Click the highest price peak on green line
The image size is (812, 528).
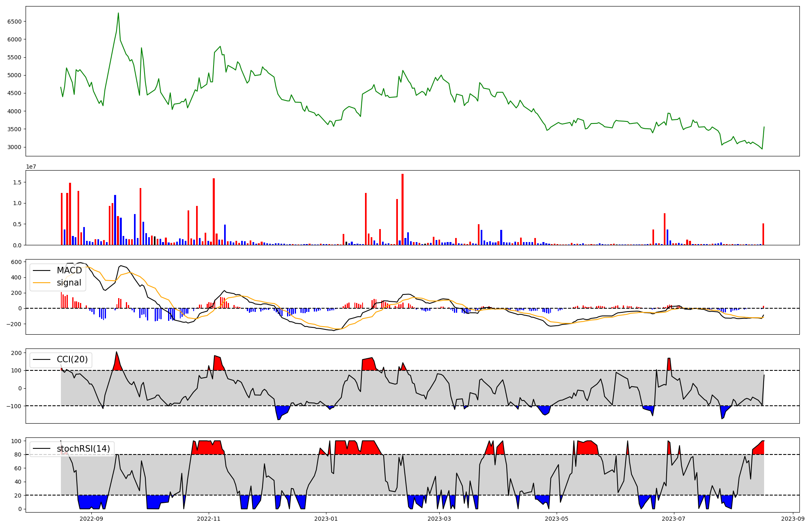click(118, 13)
